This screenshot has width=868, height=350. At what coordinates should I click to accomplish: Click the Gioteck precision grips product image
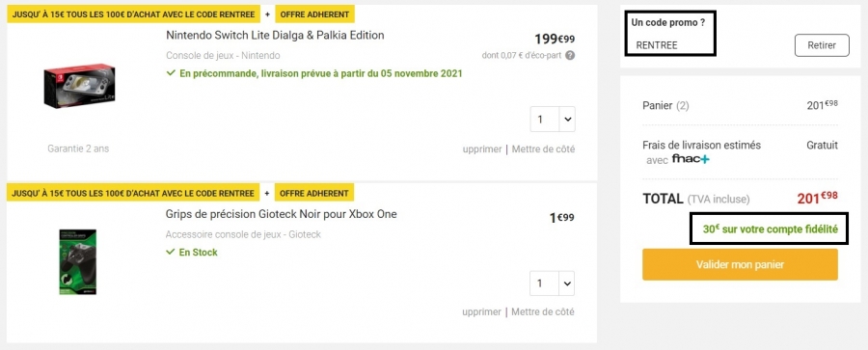point(77,261)
